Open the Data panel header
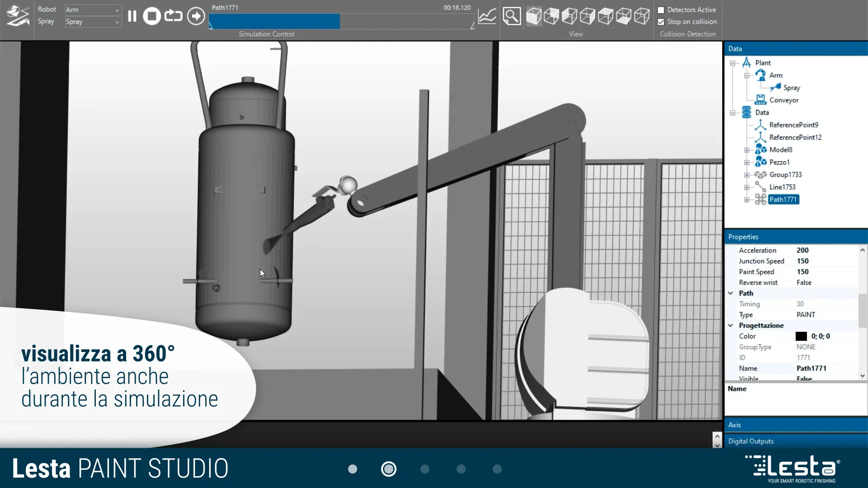Viewport: 868px width, 488px height. pos(796,48)
